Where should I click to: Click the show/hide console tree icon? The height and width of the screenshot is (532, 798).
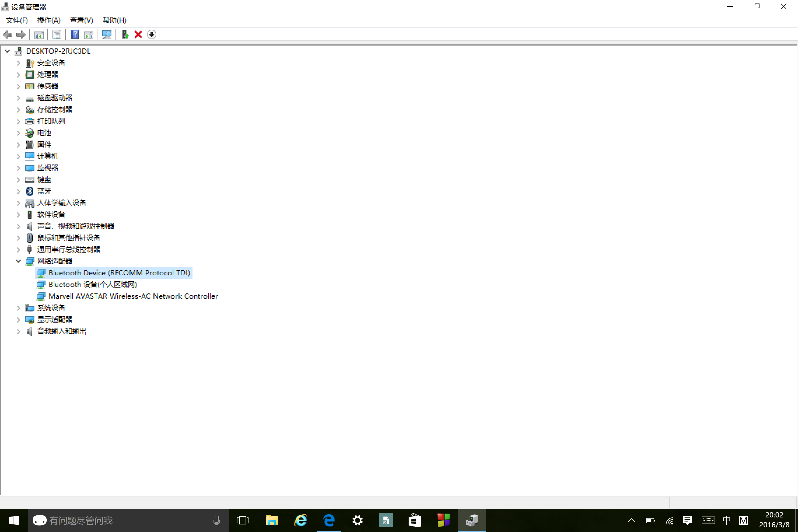tap(39, 35)
